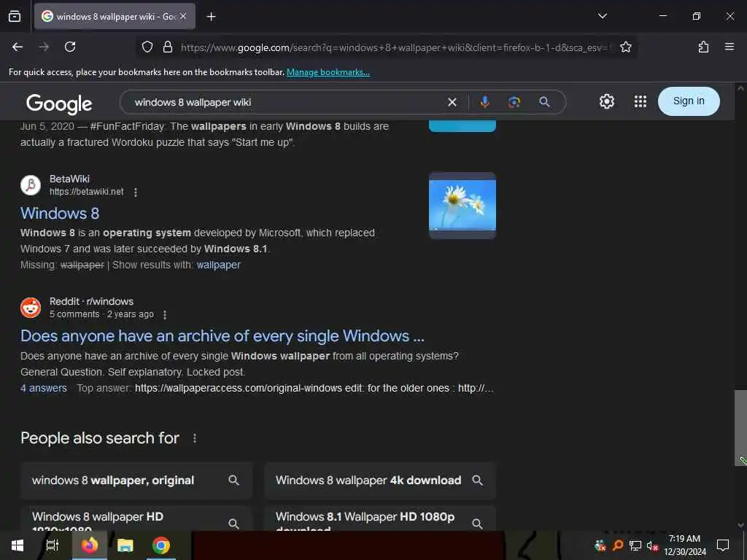Go to Google home via logo

click(59, 104)
